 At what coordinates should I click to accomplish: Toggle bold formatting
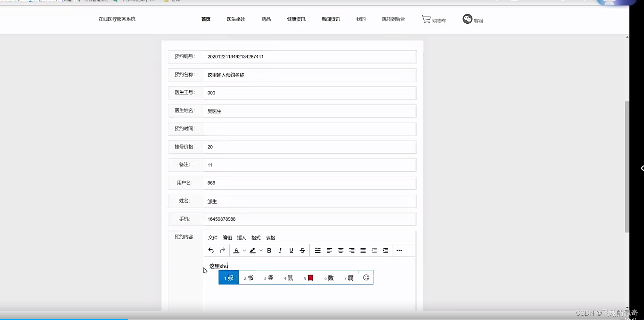point(269,250)
